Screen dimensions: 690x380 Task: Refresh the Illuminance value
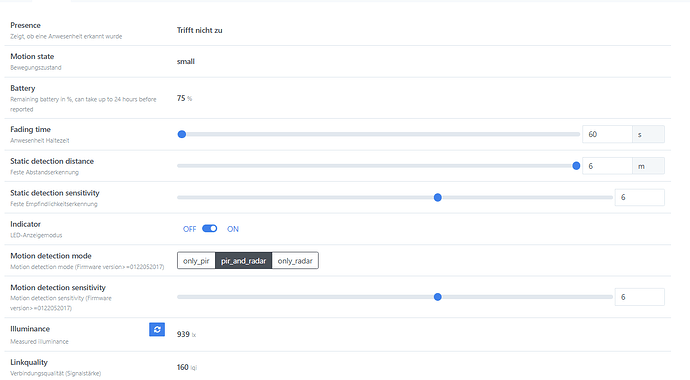157,329
